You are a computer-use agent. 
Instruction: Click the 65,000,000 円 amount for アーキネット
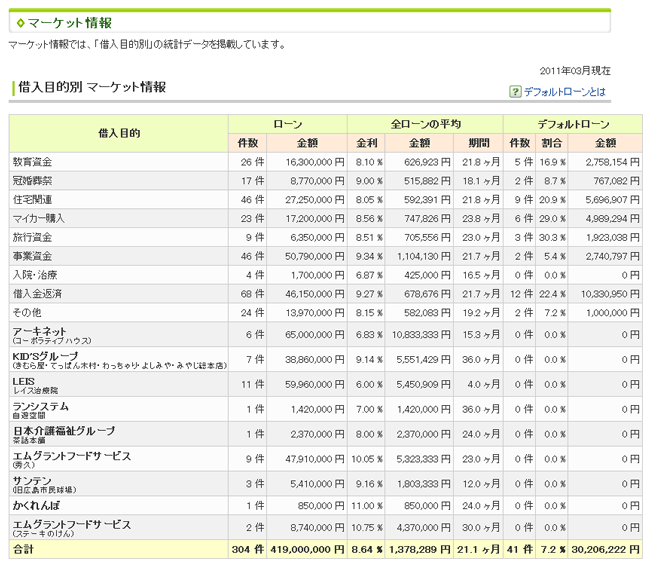315,335
